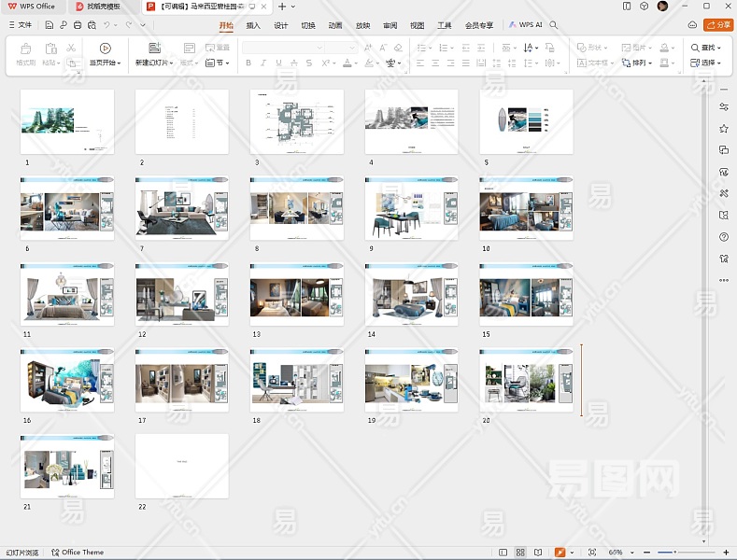Image resolution: width=737 pixels, height=560 pixels.
Task: Switch to reading view in status bar
Action: coord(537,553)
